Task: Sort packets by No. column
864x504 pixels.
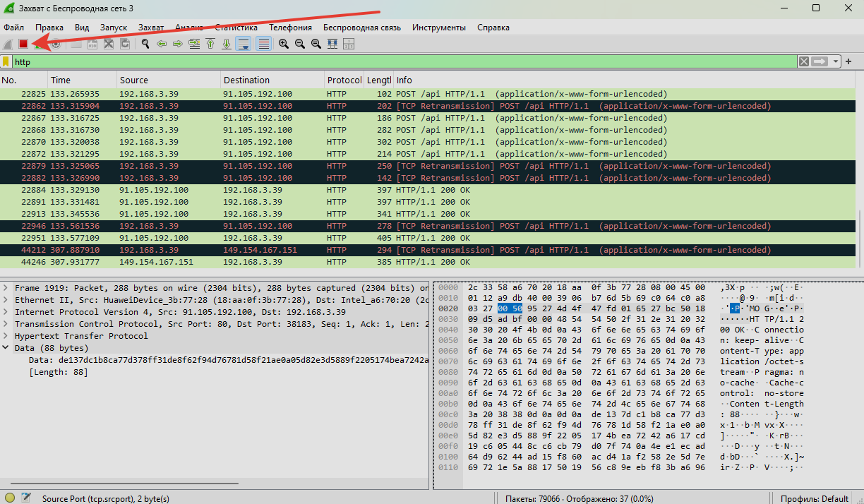Action: (x=24, y=80)
